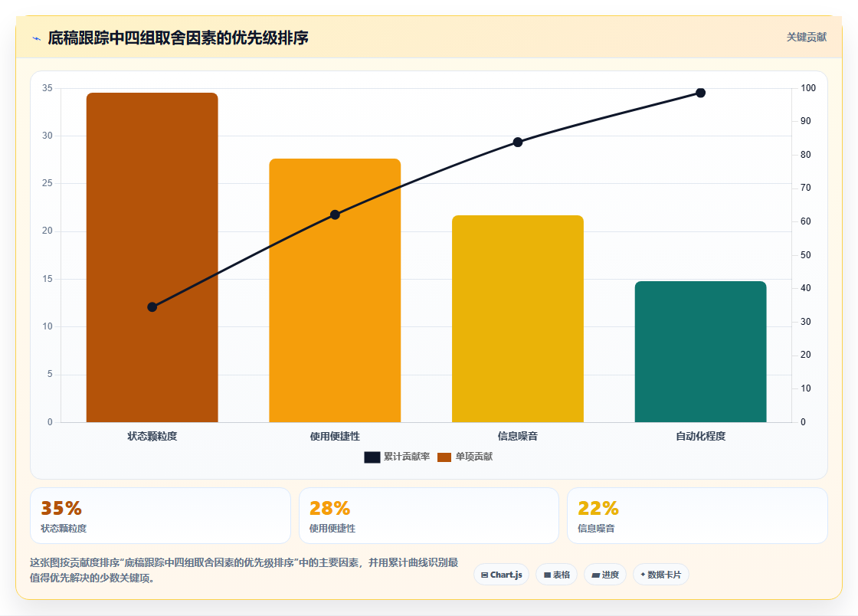The height and width of the screenshot is (616, 858).
Task: Toggle the 单项贡献 legend swatch
Action: pyautogui.click(x=444, y=457)
